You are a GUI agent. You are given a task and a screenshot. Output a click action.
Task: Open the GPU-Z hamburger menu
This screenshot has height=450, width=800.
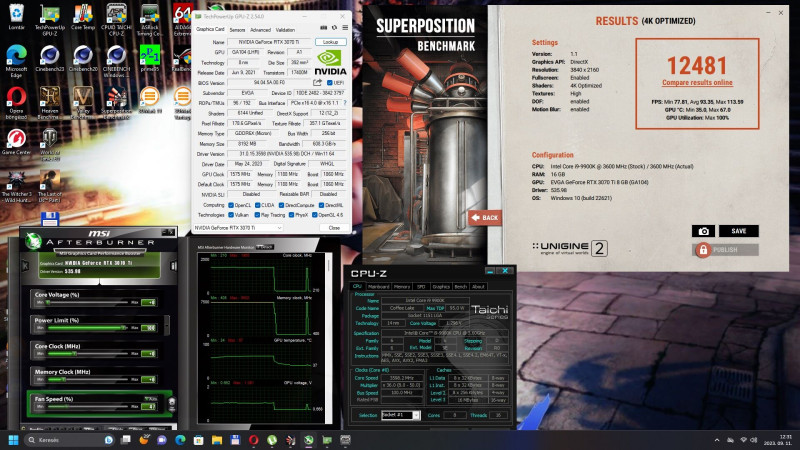pos(345,28)
